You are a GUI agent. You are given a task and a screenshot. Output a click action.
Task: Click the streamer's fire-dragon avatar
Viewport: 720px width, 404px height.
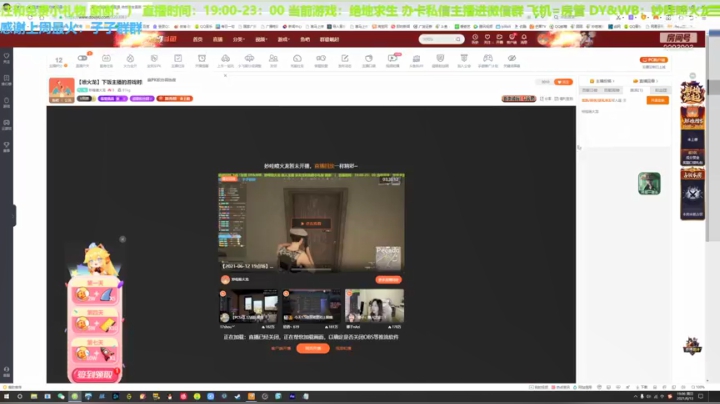click(x=62, y=90)
